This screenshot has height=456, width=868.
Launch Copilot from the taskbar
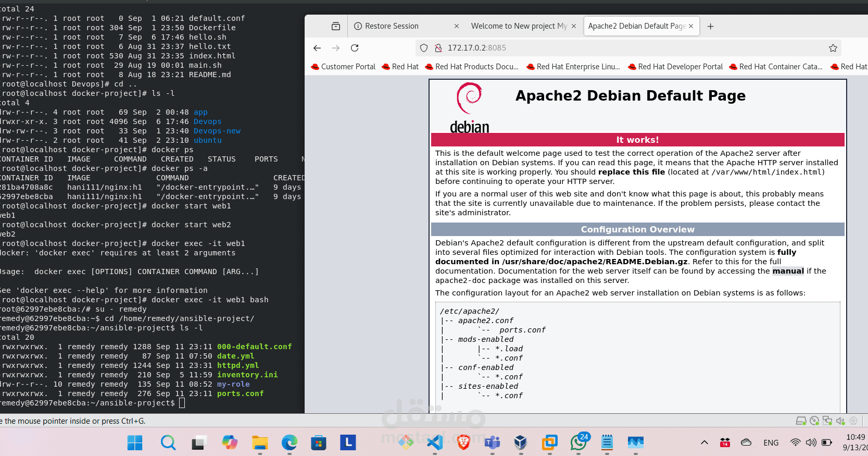point(230,443)
